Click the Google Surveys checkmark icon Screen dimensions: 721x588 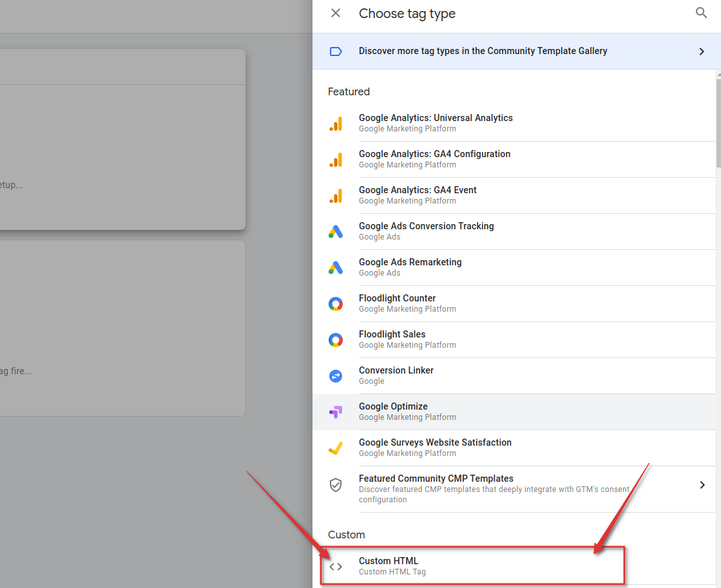(336, 448)
